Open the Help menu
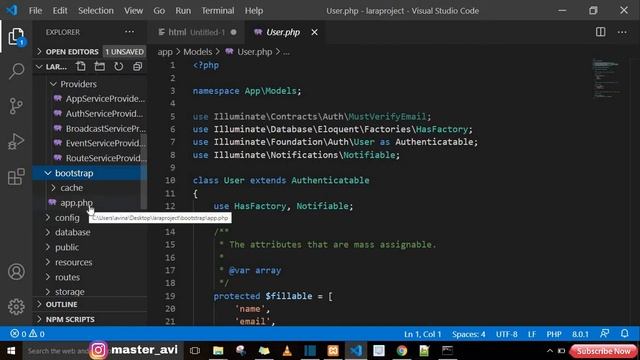This screenshot has height=360, width=640. [254, 11]
